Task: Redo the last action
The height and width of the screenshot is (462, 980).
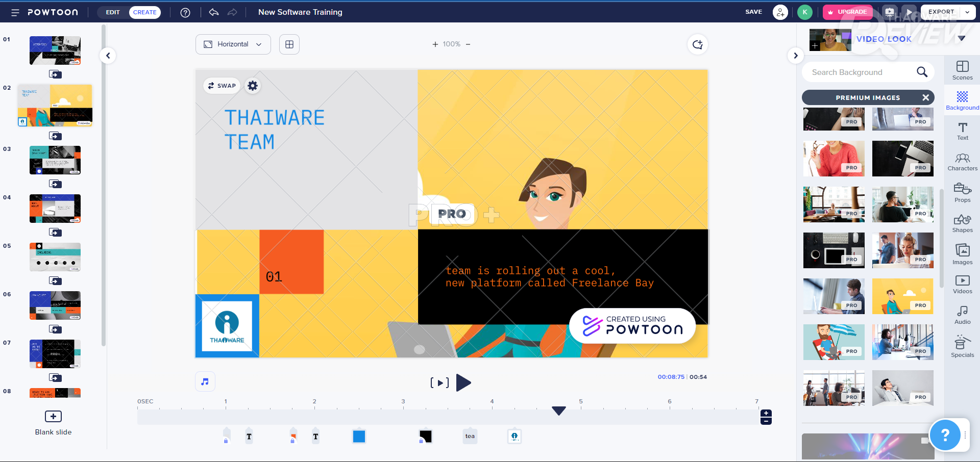Action: tap(232, 12)
